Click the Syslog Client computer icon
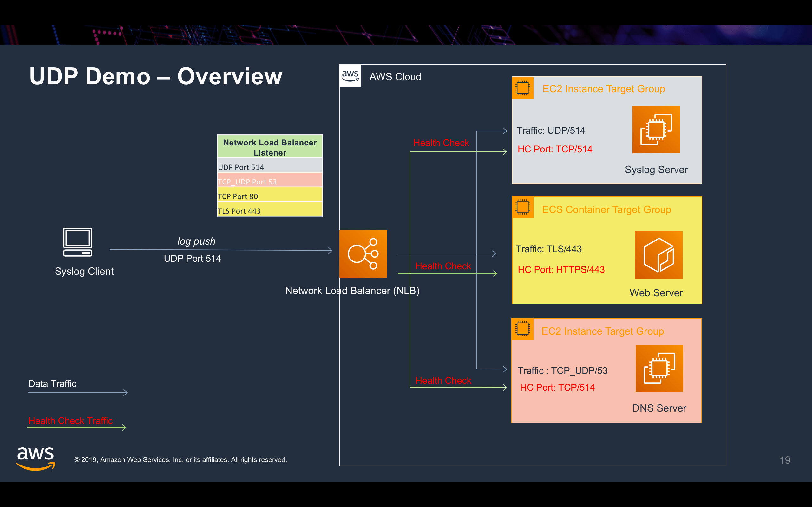 (x=77, y=242)
